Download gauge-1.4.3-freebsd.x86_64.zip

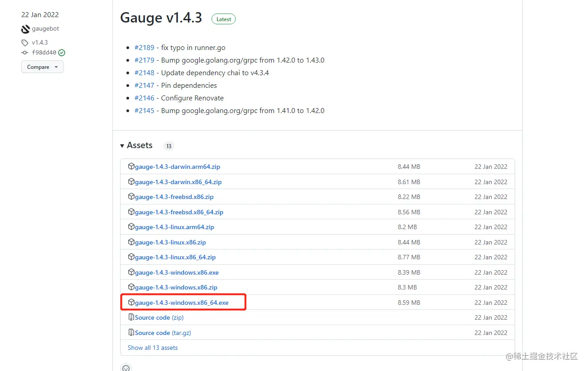point(179,212)
